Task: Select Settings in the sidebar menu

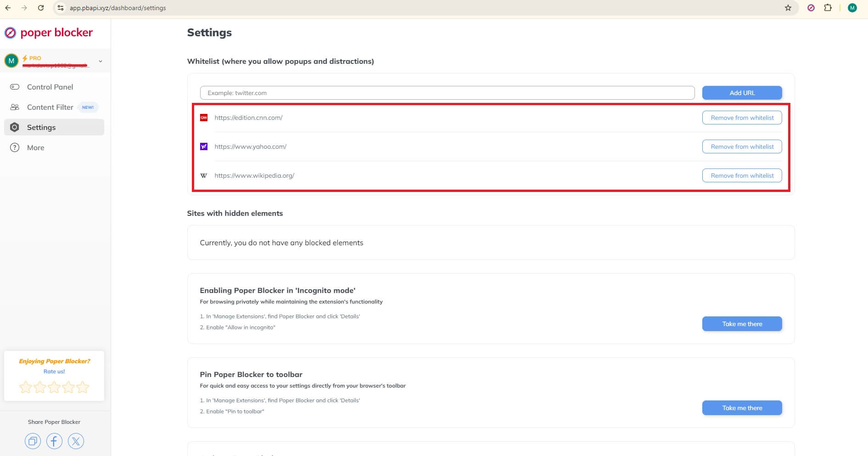Action: tap(41, 127)
